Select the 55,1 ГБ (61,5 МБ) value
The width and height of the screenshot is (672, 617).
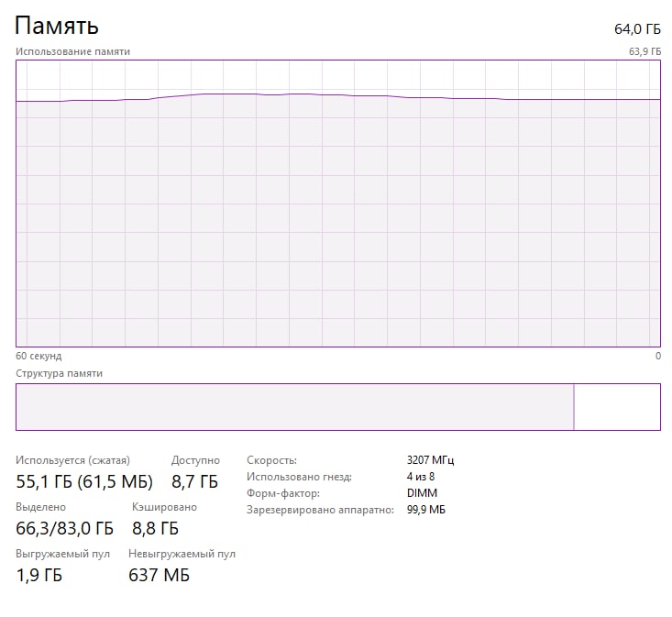84,481
